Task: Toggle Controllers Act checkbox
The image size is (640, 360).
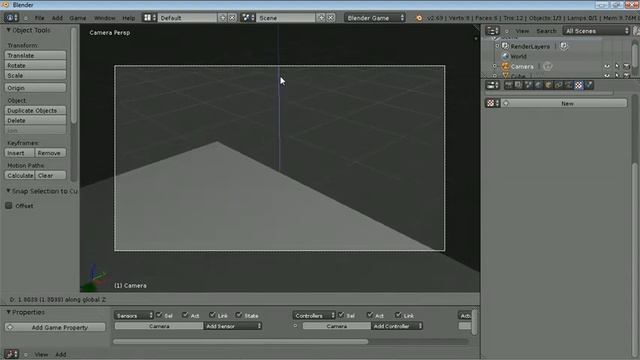Action: (x=370, y=315)
